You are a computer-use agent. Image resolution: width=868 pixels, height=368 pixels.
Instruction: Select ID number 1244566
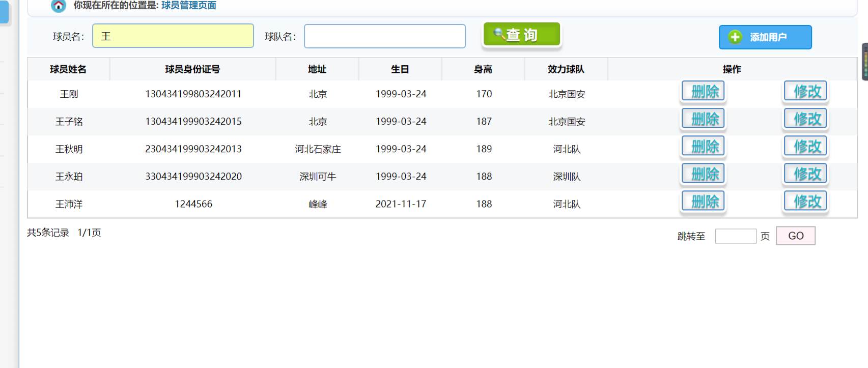[x=193, y=204]
